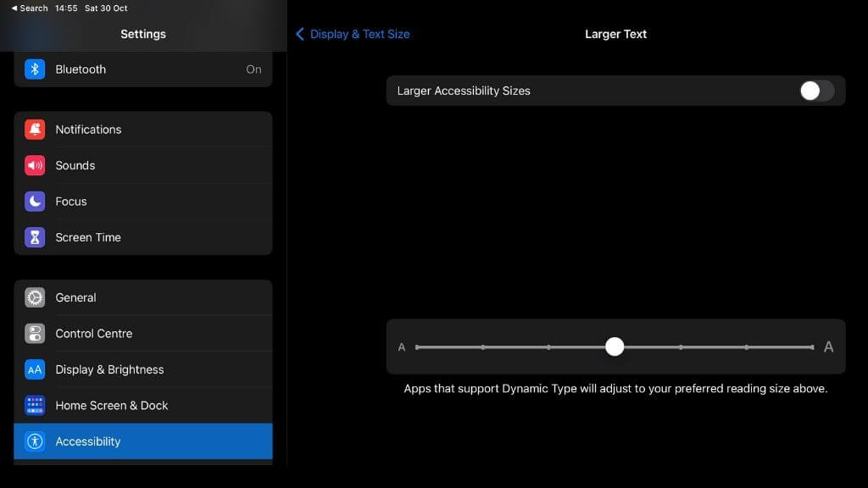Viewport: 868px width, 488px height.
Task: Open Display & Brightness settings label
Action: click(109, 369)
